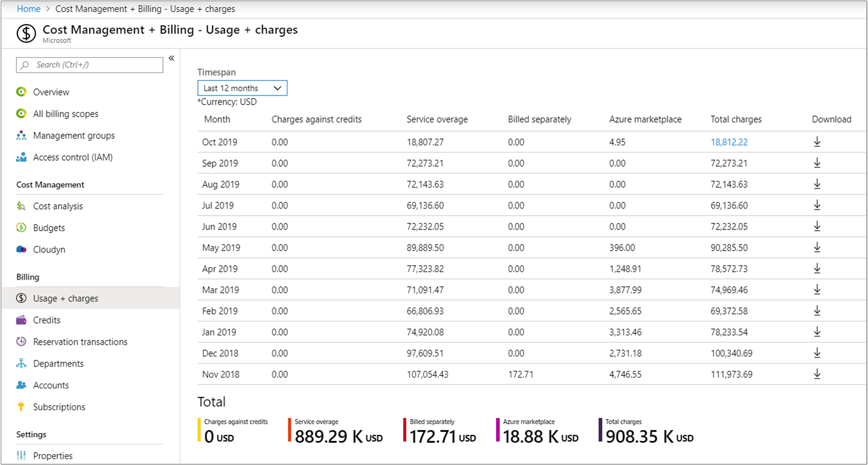Viewport: 868px width, 465px height.
Task: Click the Subscriptions key icon
Action: pos(21,407)
